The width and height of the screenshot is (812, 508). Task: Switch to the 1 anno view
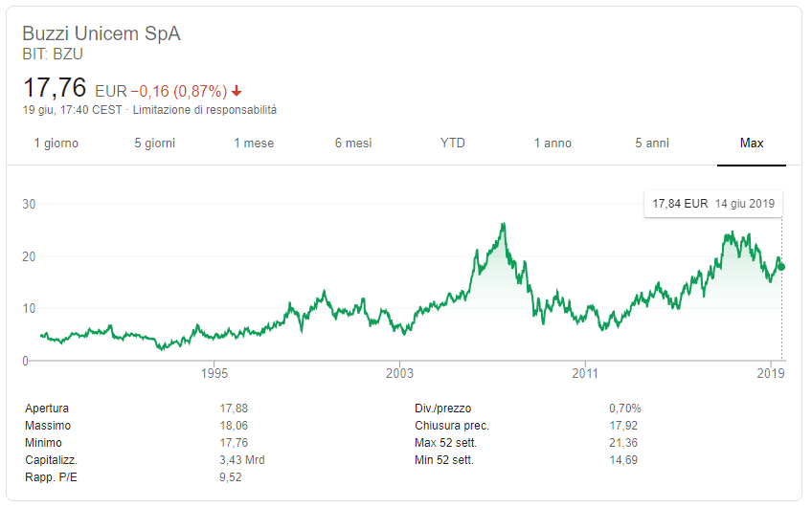pyautogui.click(x=553, y=144)
